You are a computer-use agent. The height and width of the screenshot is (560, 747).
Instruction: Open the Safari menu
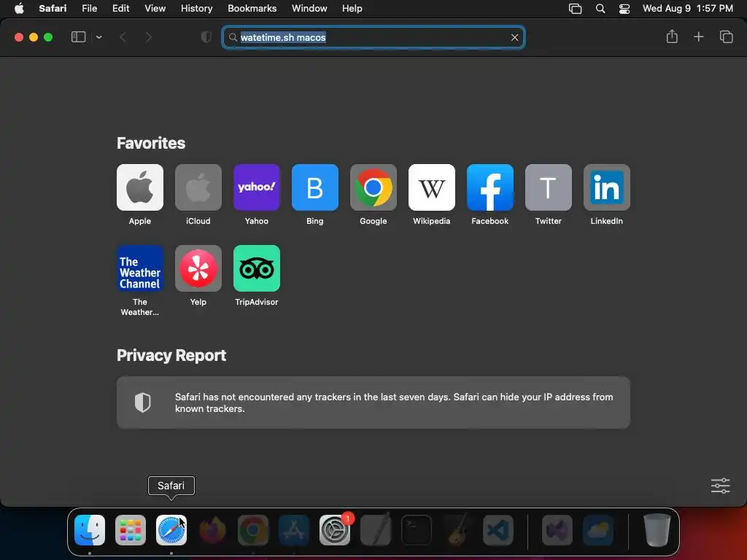[x=53, y=9]
